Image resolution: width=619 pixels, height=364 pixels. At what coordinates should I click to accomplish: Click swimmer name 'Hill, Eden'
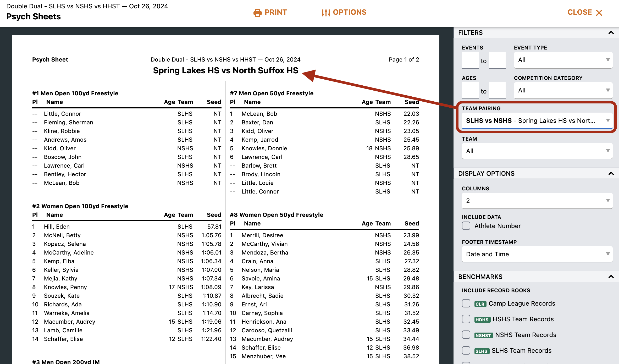coord(57,227)
